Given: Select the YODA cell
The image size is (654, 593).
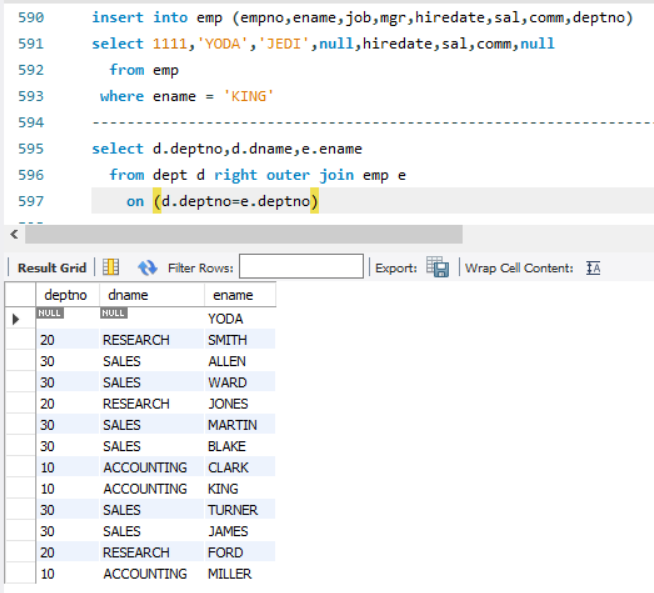Looking at the screenshot, I should tap(240, 319).
